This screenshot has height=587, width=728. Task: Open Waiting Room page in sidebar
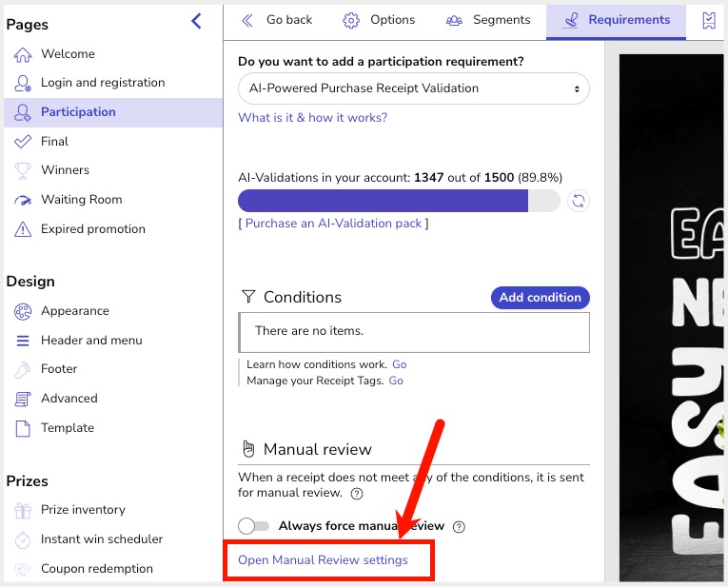coord(81,200)
